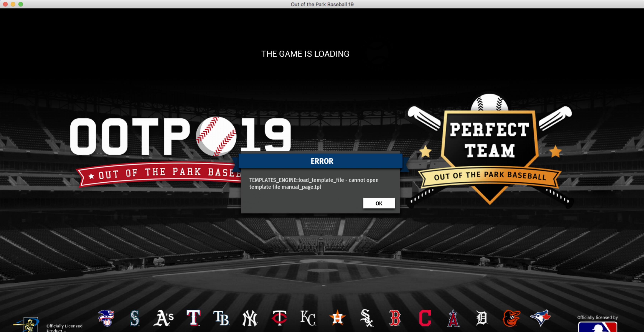Click the "cannot open template file manual_page.tpl" message
644x332 pixels.
(314, 183)
